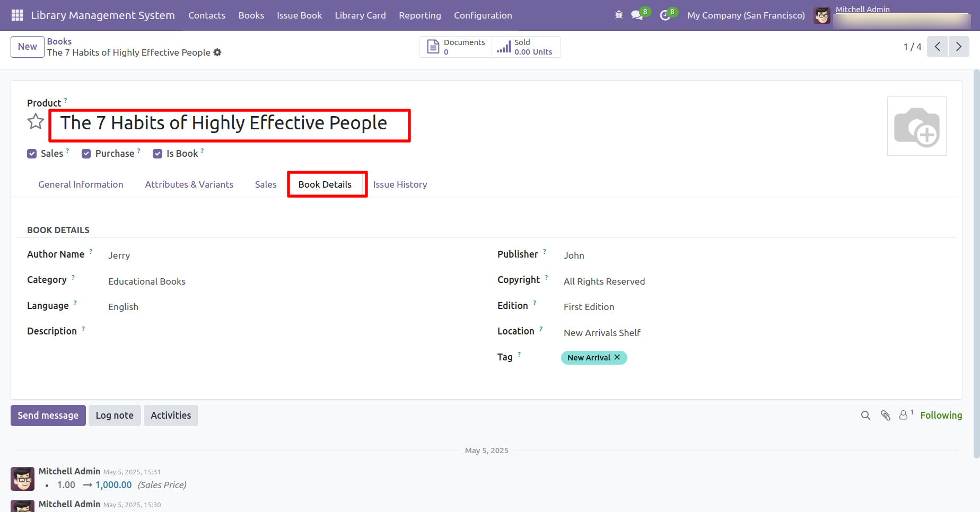Open the Issue Book menu
The width and height of the screenshot is (980, 512).
point(300,15)
